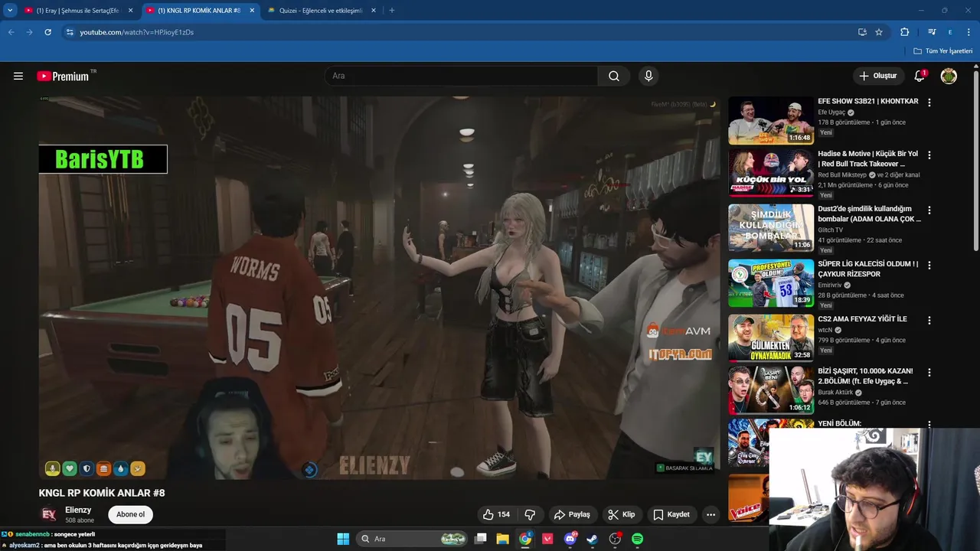The height and width of the screenshot is (551, 980).
Task: Open the Elienzy channel avatar
Action: (49, 514)
